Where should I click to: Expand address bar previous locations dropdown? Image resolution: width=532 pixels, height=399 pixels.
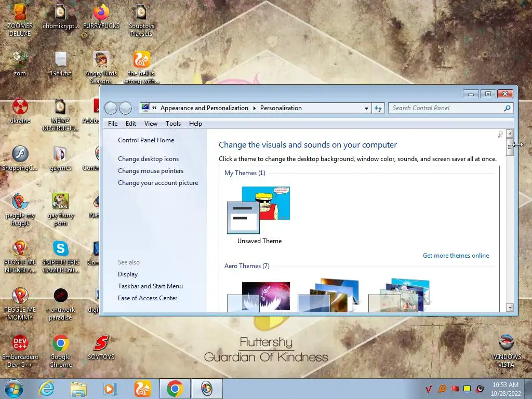(x=366, y=108)
